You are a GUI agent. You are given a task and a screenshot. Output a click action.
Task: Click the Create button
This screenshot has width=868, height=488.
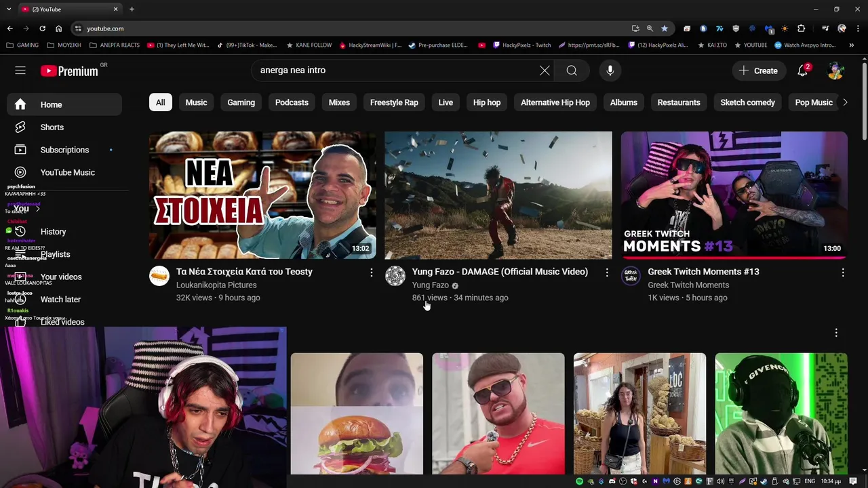coord(758,70)
